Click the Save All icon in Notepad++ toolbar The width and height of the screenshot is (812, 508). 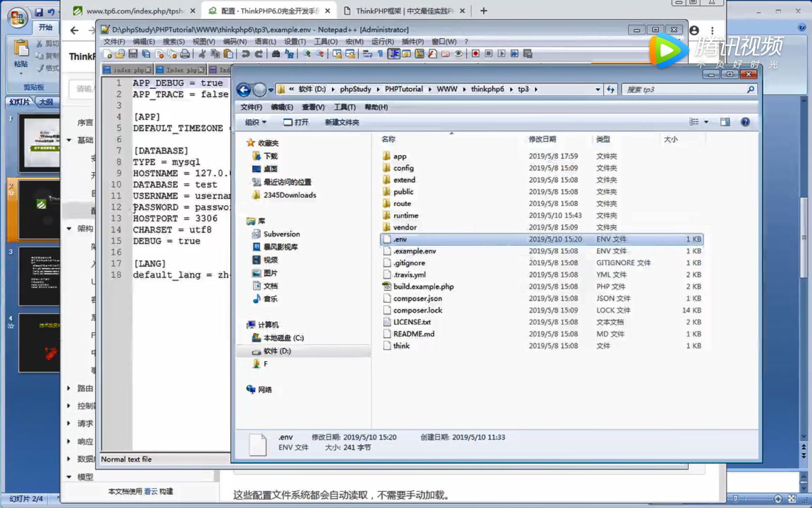(146, 54)
